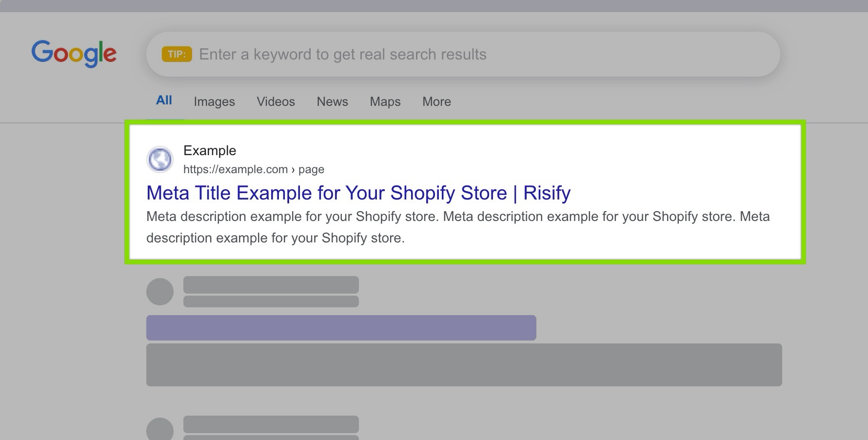Go to the News tab
868x440 pixels.
click(332, 101)
